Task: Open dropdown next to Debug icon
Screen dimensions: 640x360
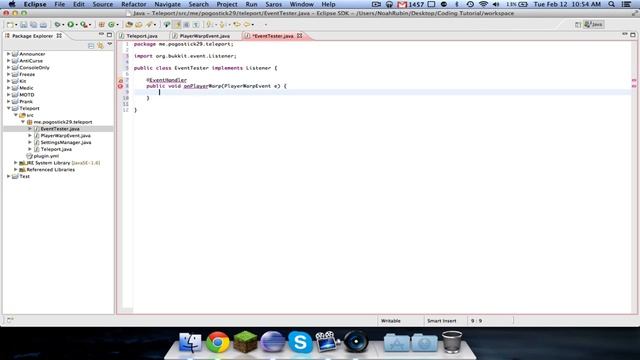Action: pos(63,25)
